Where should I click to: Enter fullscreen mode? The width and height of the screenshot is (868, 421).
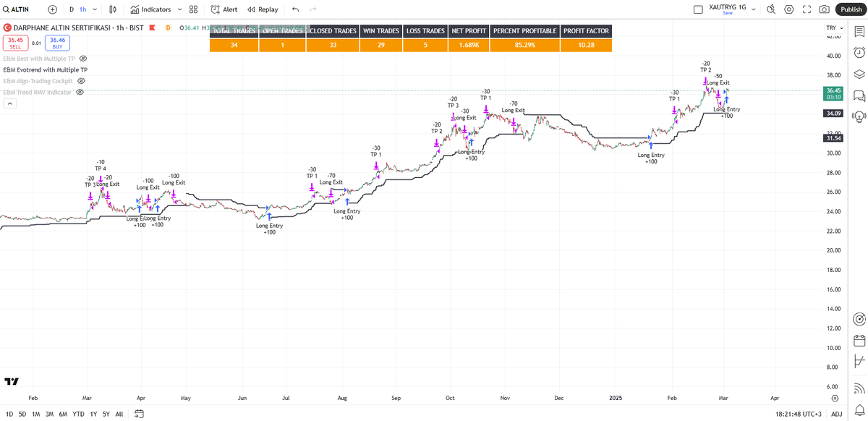pos(807,9)
